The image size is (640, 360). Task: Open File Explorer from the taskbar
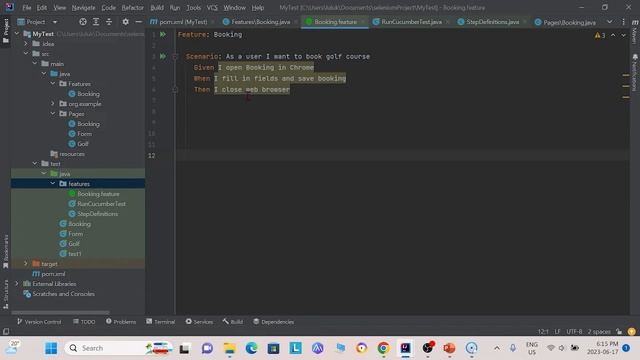tap(229, 348)
